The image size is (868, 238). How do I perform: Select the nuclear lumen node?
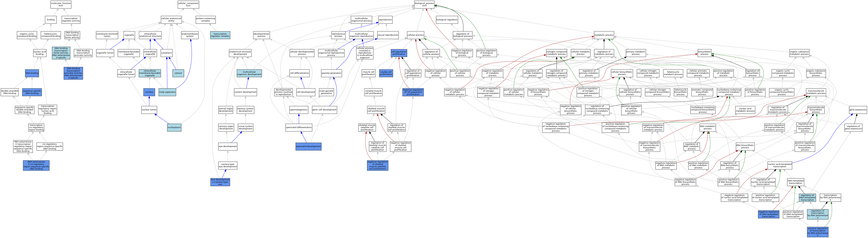point(149,110)
